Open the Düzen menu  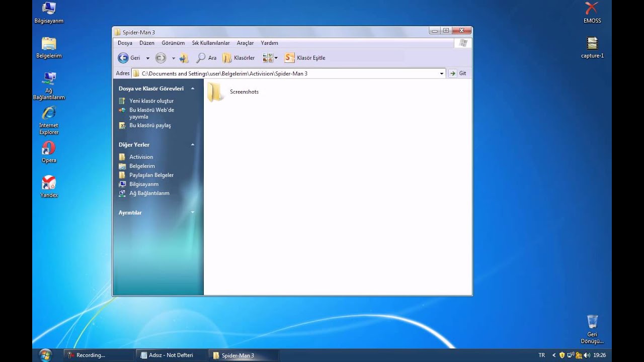pos(147,43)
